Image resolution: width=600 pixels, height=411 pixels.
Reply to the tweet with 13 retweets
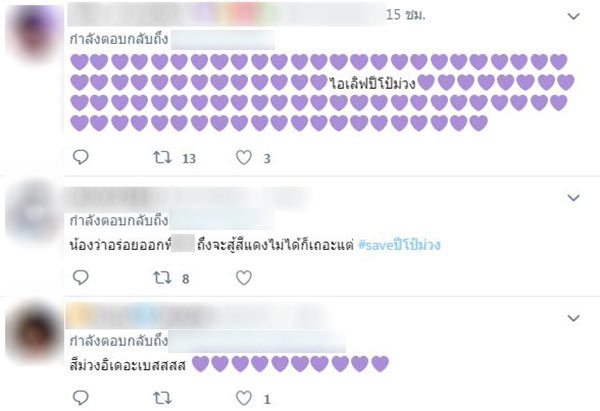click(x=82, y=157)
